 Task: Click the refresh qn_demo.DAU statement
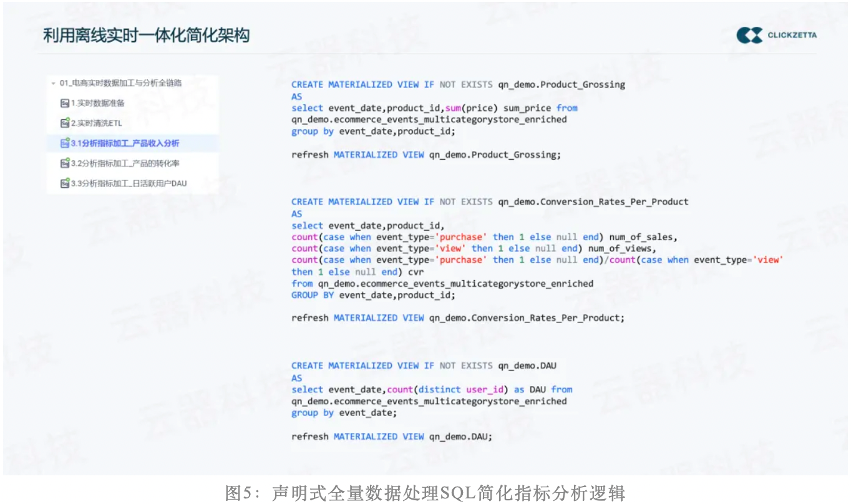tap(392, 437)
